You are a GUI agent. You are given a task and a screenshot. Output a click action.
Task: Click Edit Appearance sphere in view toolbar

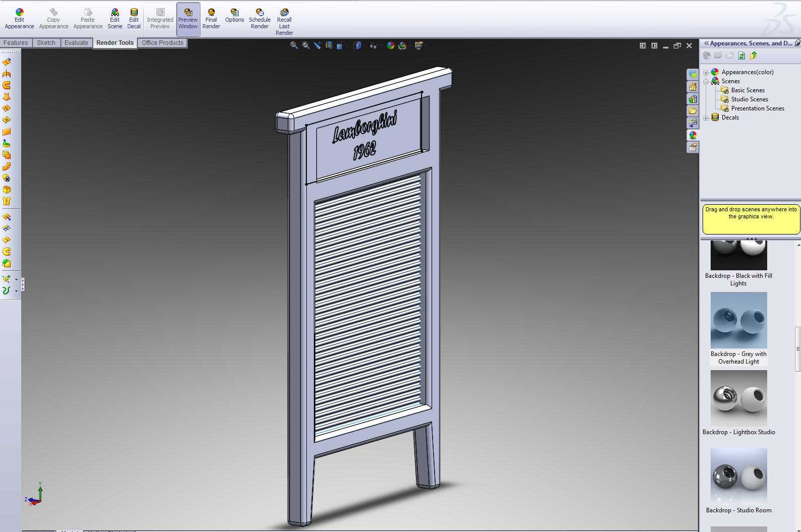click(x=390, y=45)
